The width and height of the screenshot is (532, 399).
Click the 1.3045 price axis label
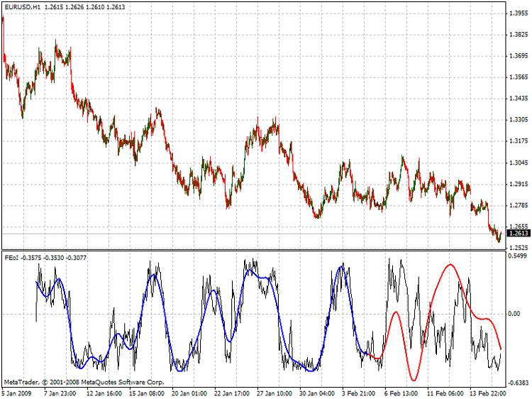point(516,163)
